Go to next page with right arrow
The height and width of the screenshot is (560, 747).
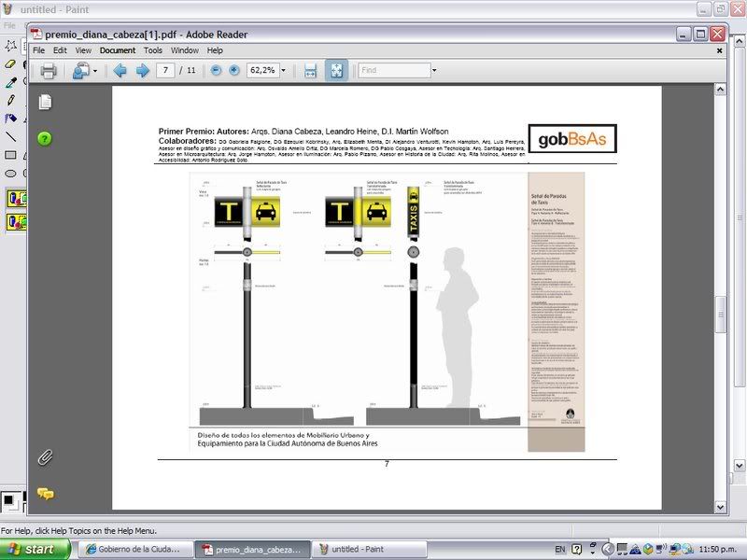pos(142,71)
